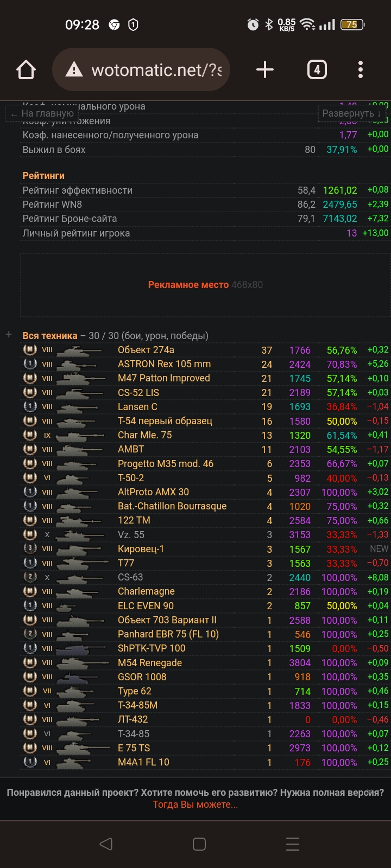Tap the ASTRON Rex 105 mm tank silhouette
Viewport: 391px width, 868px height.
81,365
